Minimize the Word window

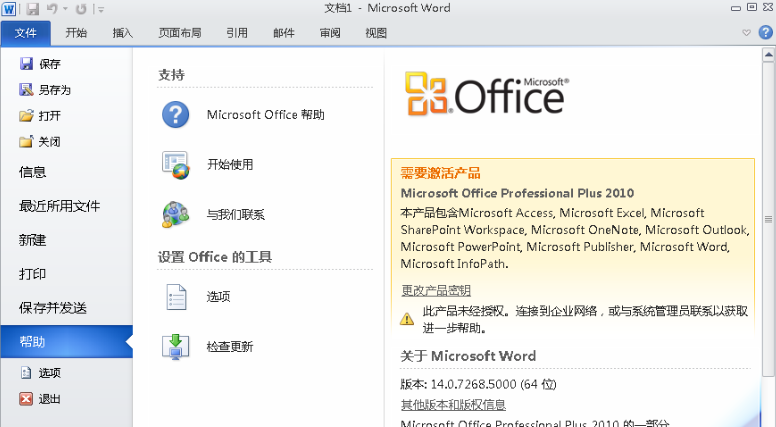coord(736,8)
